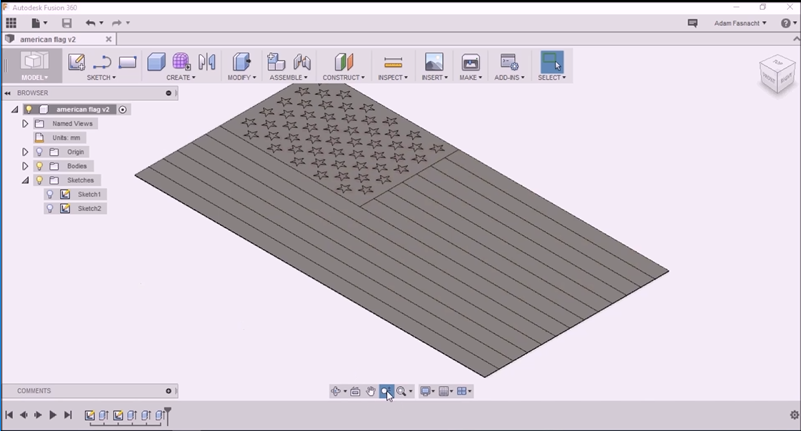Toggle Sketches folder visibility bulb
This screenshot has height=431, width=801.
[x=39, y=180]
